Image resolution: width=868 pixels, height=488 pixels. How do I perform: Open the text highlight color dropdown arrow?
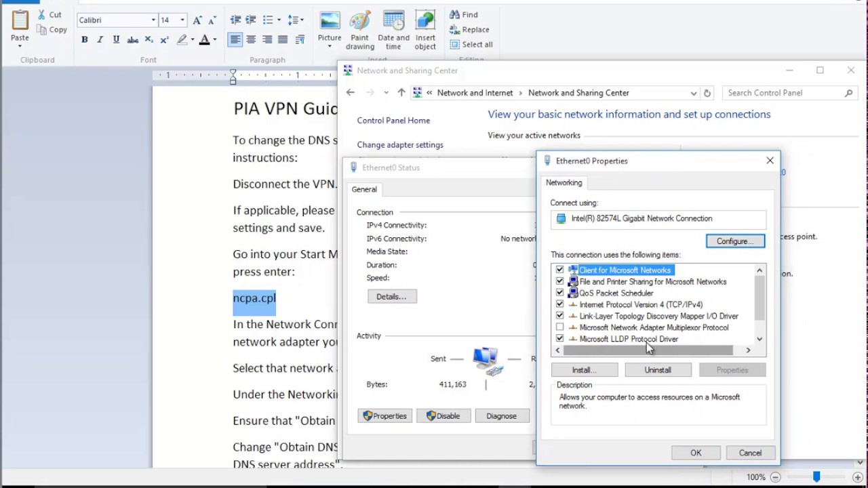(x=192, y=40)
